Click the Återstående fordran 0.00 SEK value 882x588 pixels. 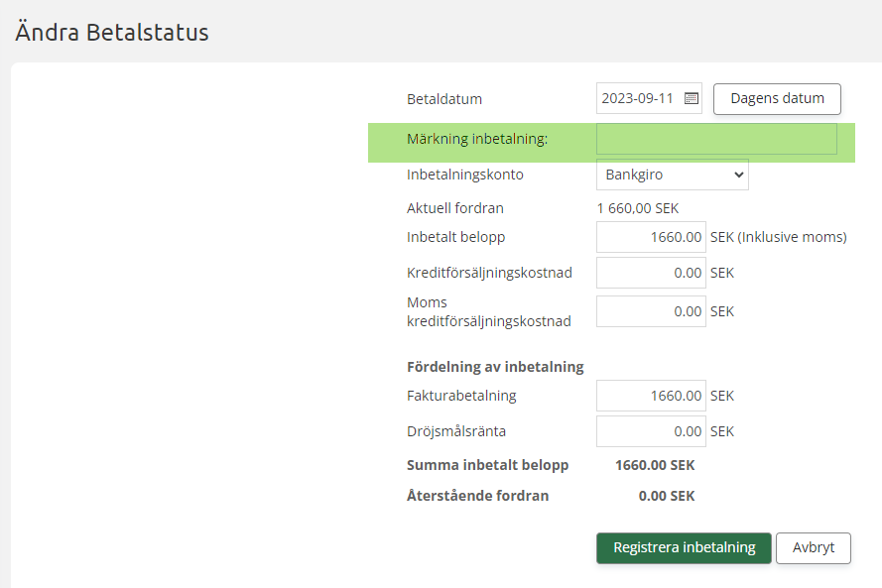click(x=667, y=496)
